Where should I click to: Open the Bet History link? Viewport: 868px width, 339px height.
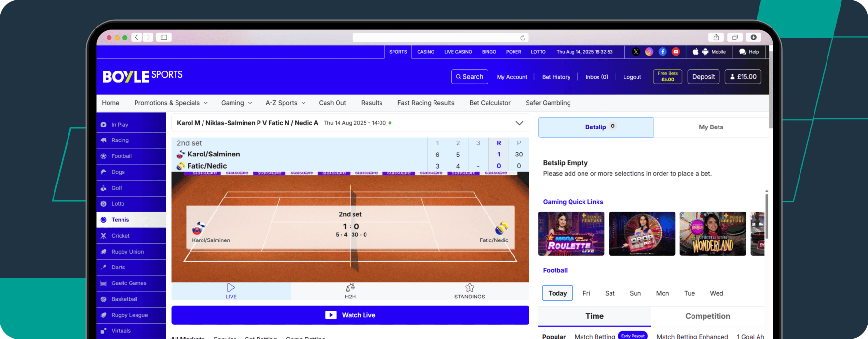556,77
